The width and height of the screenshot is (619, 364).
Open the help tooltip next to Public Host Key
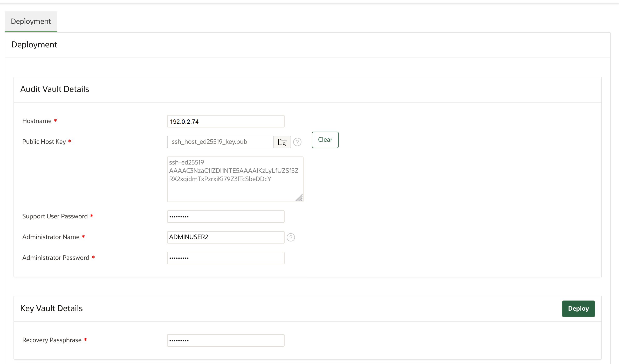tap(297, 142)
